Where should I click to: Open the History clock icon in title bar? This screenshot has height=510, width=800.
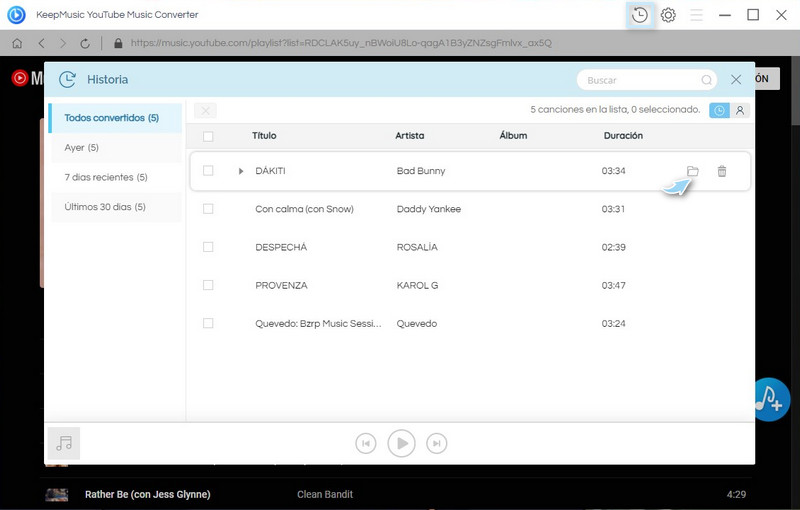point(640,15)
